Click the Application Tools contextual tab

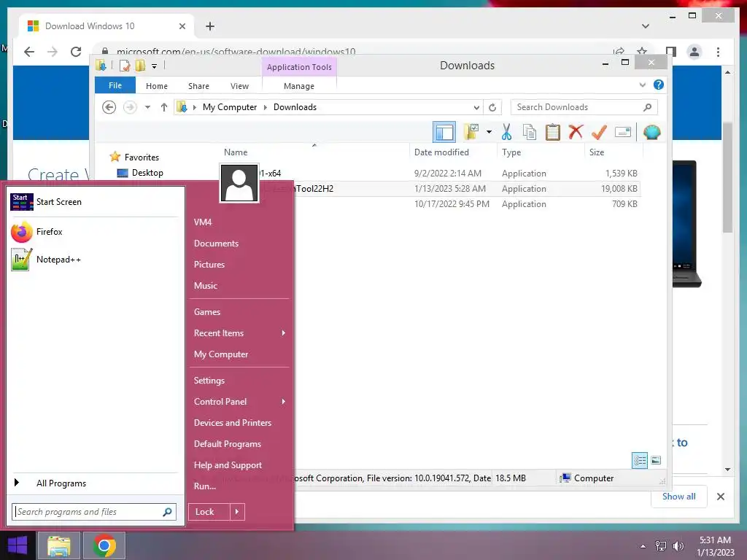coord(299,67)
